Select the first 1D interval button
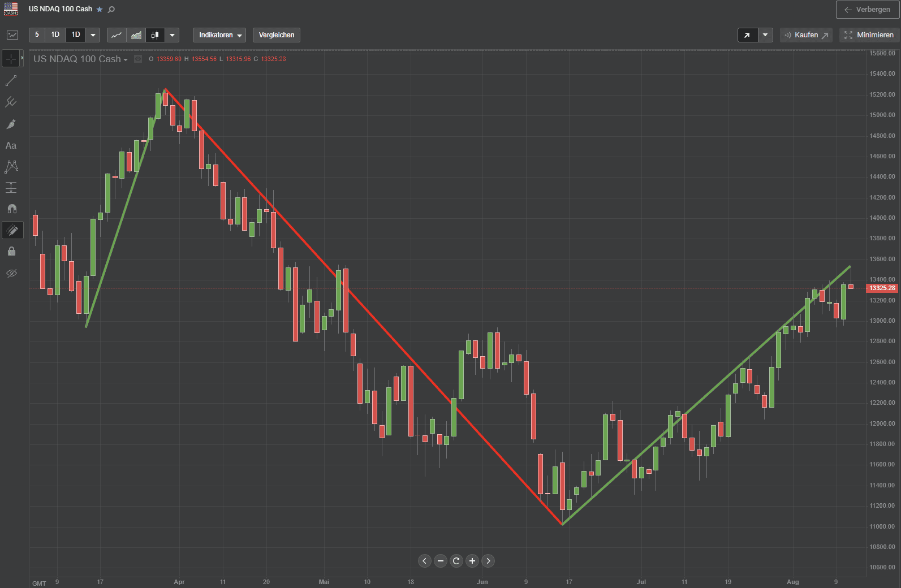The width and height of the screenshot is (901, 588). [x=55, y=35]
